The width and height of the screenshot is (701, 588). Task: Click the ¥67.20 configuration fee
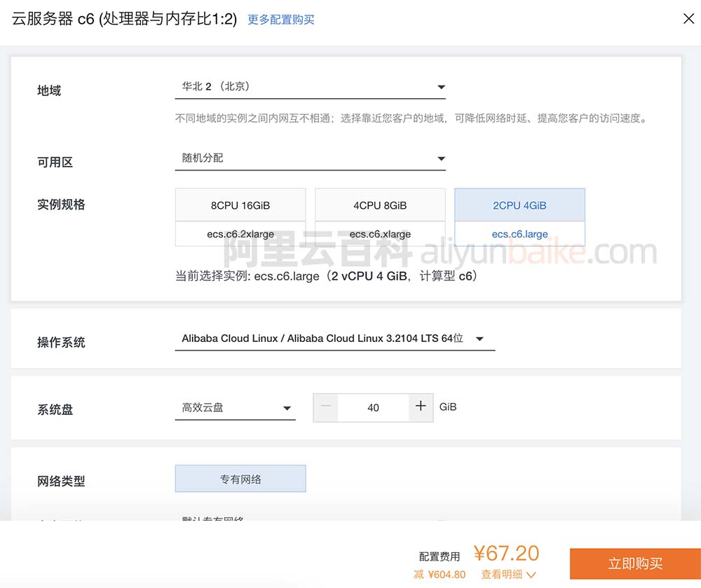point(507,553)
